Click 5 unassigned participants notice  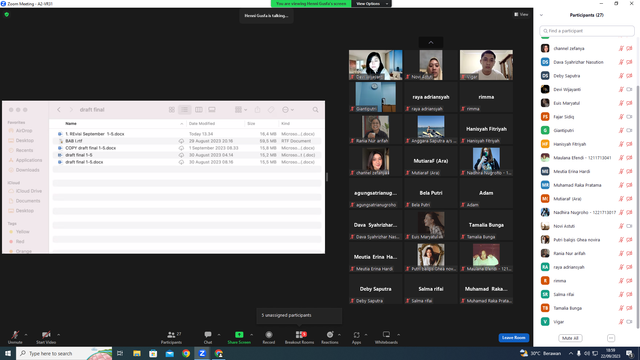[x=299, y=316]
